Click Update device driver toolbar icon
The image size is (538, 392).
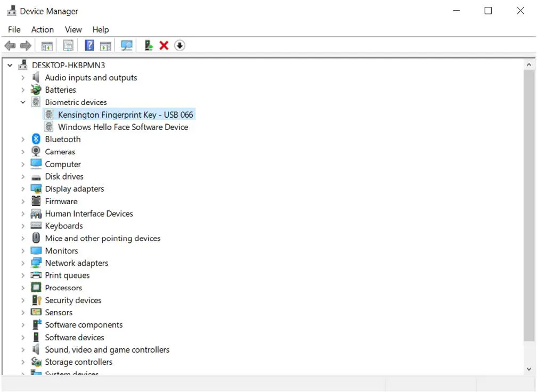pyautogui.click(x=148, y=45)
